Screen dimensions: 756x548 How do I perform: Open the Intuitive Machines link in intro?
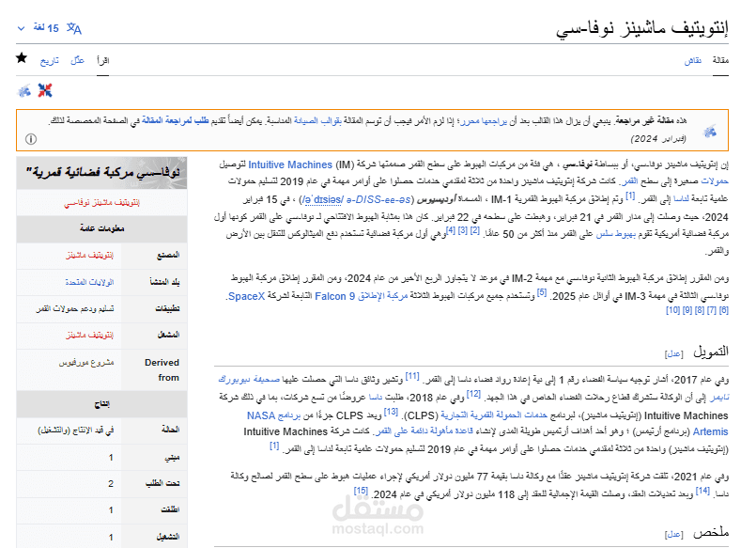(x=290, y=165)
